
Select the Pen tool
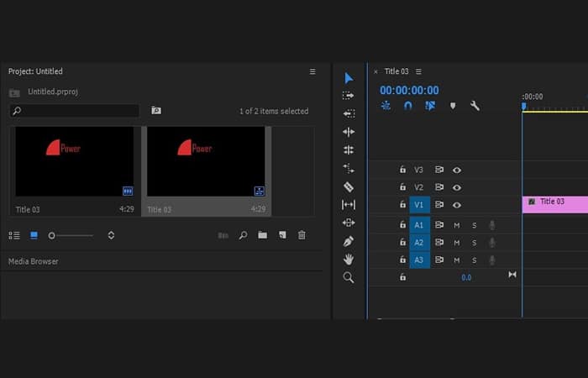click(x=349, y=241)
